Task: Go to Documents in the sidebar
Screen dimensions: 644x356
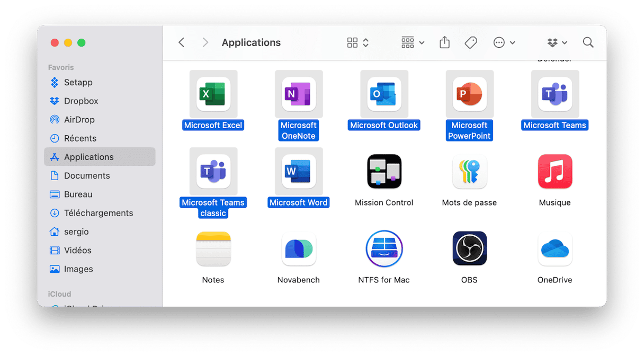Action: click(x=87, y=176)
